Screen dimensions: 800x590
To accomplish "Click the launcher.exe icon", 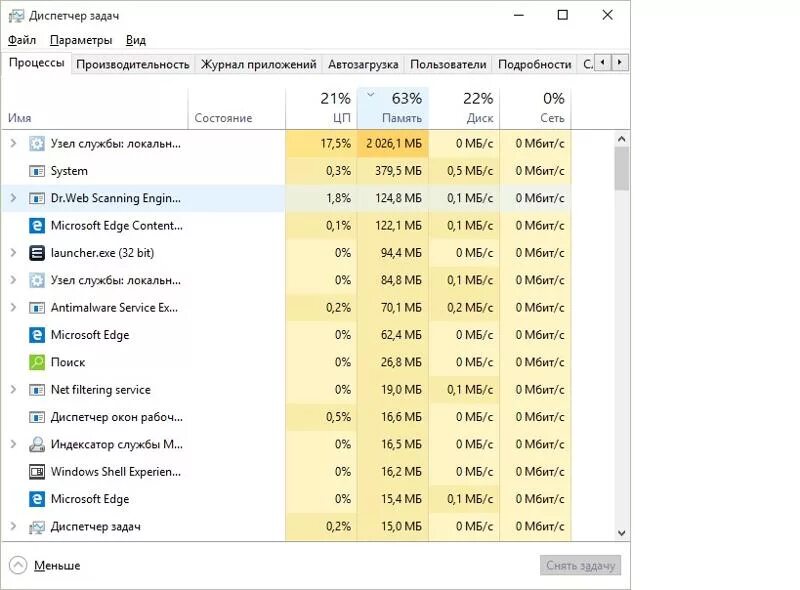I will click(37, 253).
